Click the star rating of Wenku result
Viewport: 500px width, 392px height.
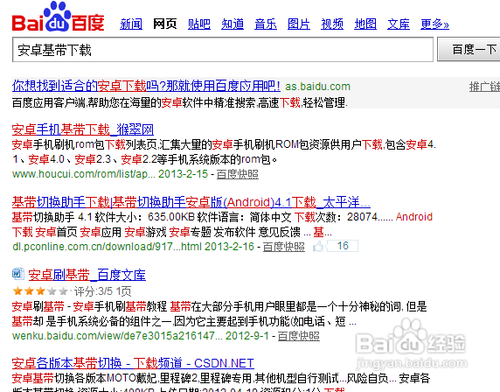coord(40,291)
